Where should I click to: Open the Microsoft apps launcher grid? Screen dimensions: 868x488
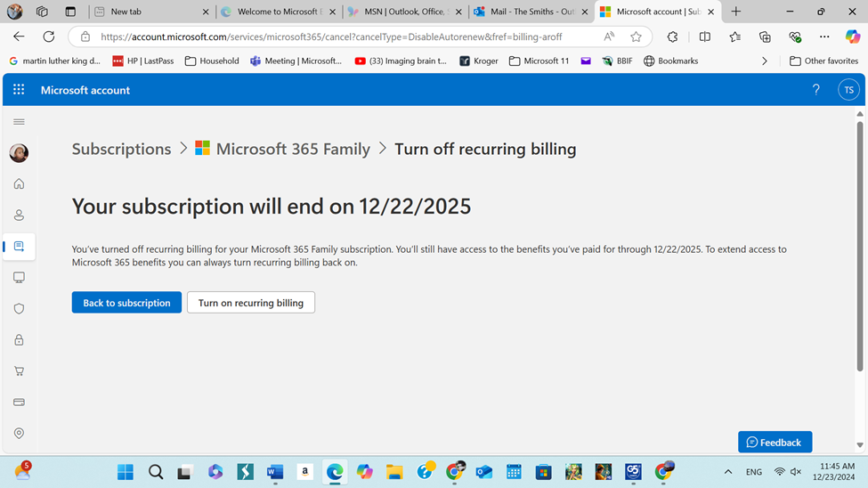[x=19, y=90]
